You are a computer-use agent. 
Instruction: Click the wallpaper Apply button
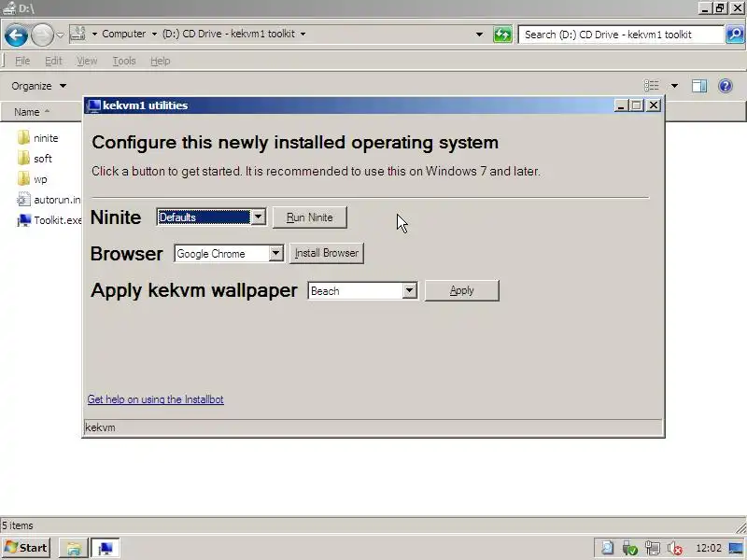tap(462, 290)
